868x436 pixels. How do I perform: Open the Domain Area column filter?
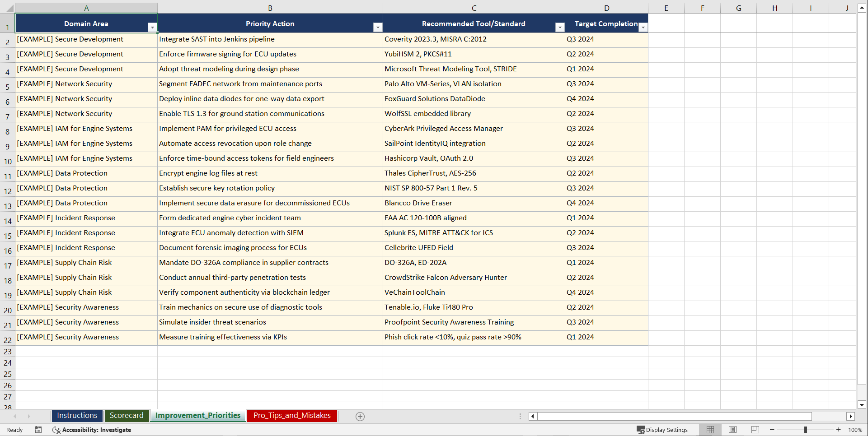pos(153,28)
